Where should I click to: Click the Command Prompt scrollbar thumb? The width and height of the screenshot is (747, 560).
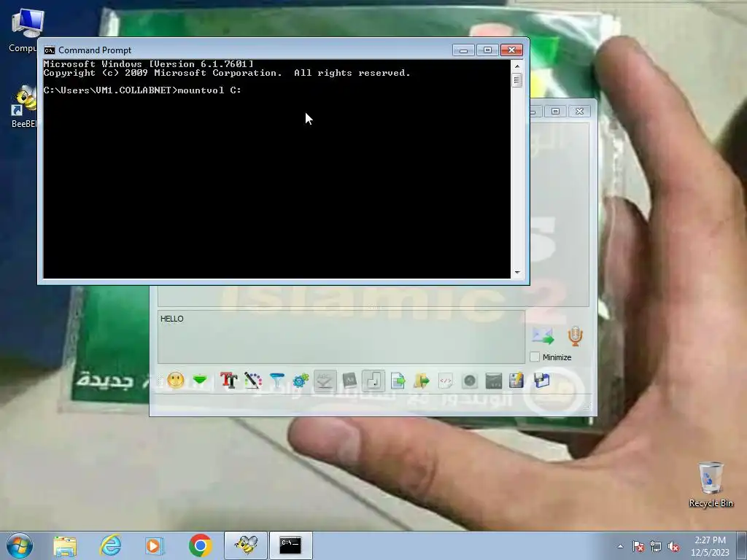point(517,79)
